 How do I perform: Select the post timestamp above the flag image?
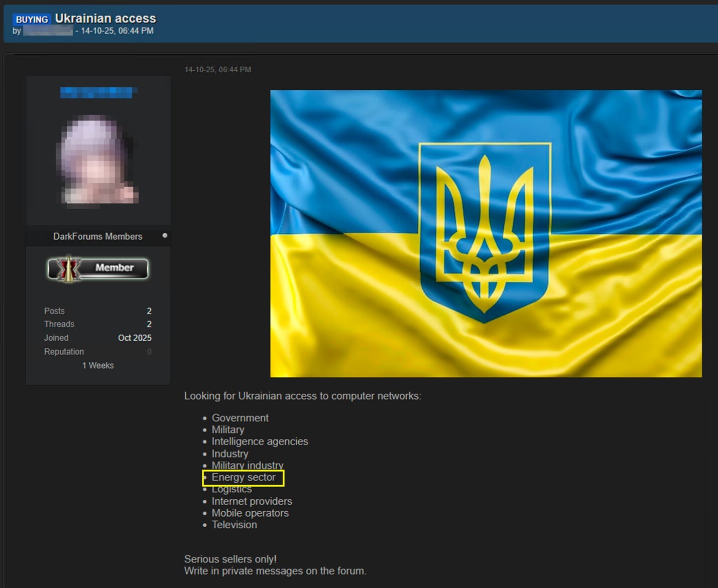(217, 70)
